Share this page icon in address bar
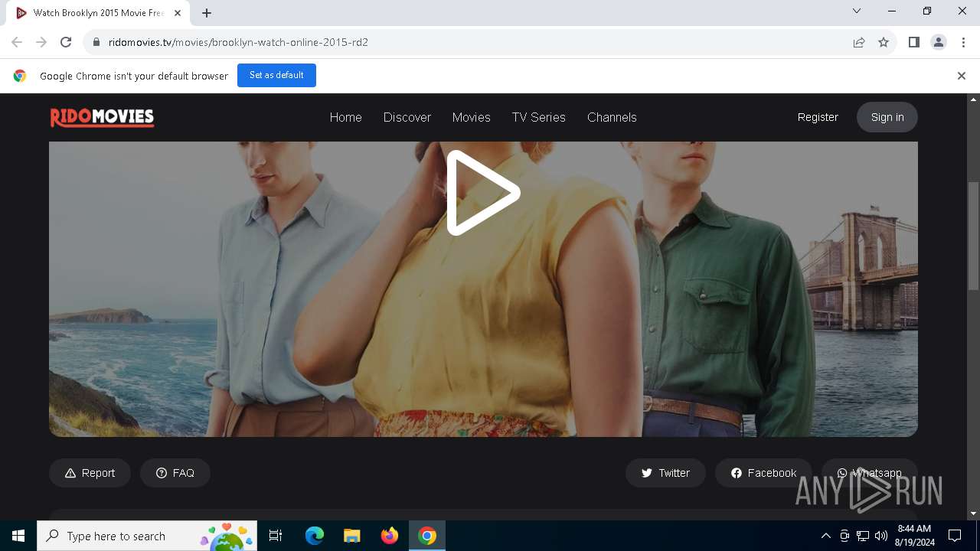This screenshot has height=551, width=980. pyautogui.click(x=859, y=42)
